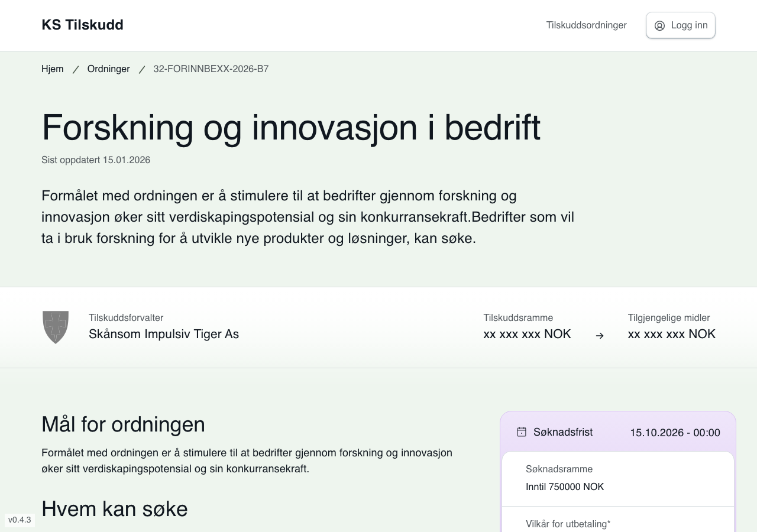Click the Søknadsfrist date 15.10.2026 - 00:00
This screenshot has width=757, height=532.
(675, 433)
